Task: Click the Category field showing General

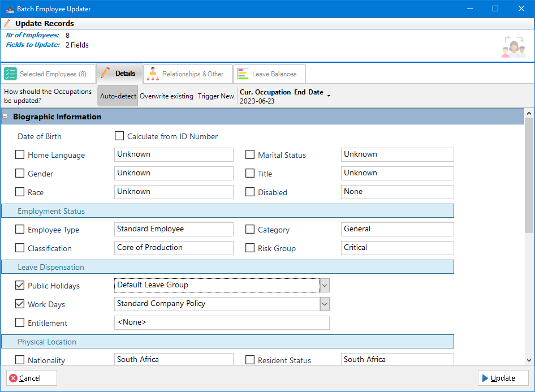Action: tap(397, 229)
